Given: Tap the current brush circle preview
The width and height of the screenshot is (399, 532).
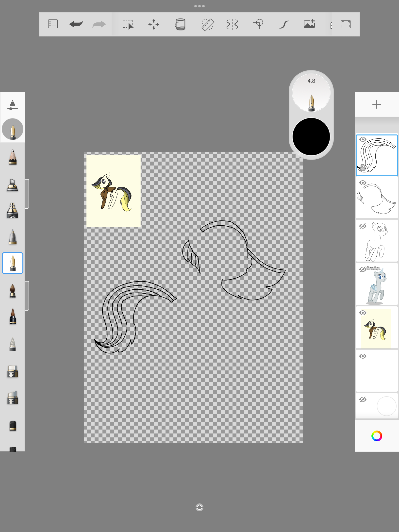Looking at the screenshot, I should 13,129.
